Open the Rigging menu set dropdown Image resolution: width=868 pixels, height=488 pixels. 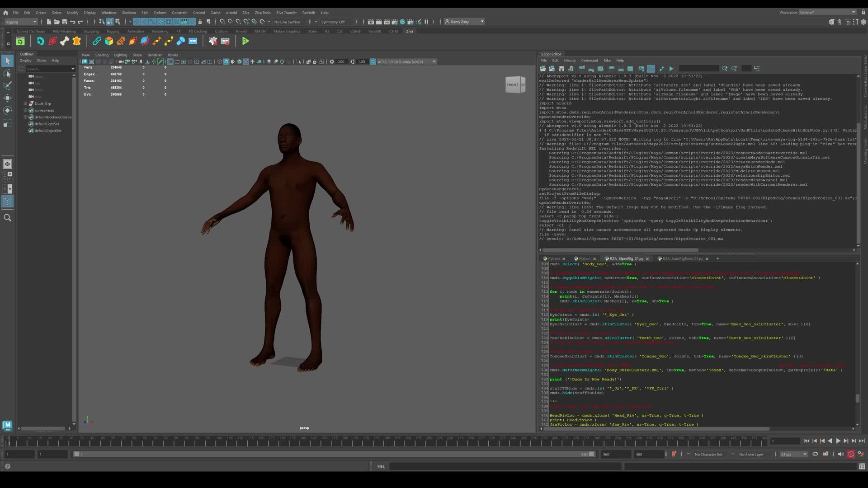tap(20, 21)
